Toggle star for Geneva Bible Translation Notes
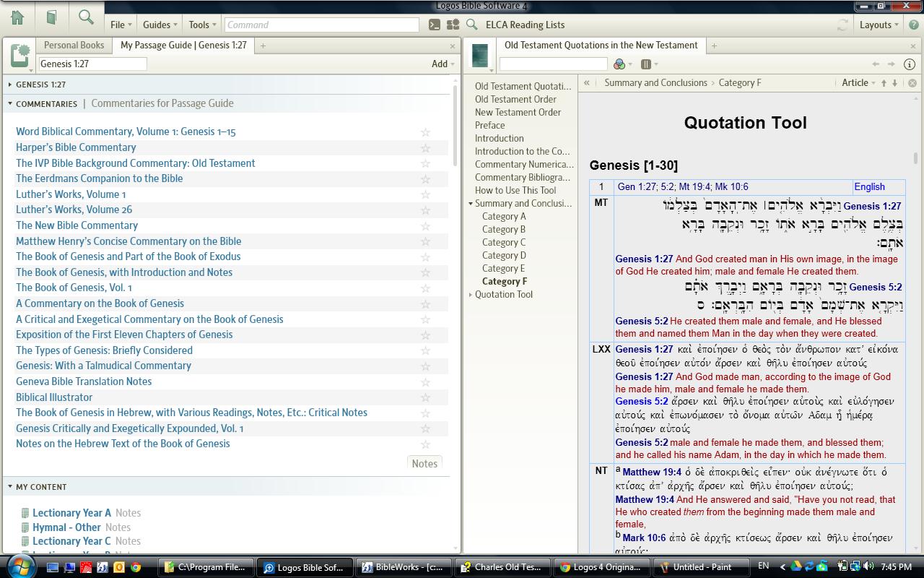The width and height of the screenshot is (924, 578). point(425,382)
